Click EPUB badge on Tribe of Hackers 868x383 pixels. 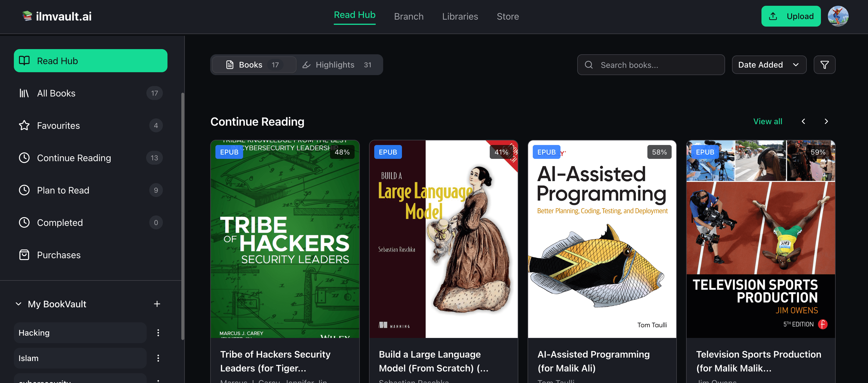click(x=229, y=152)
